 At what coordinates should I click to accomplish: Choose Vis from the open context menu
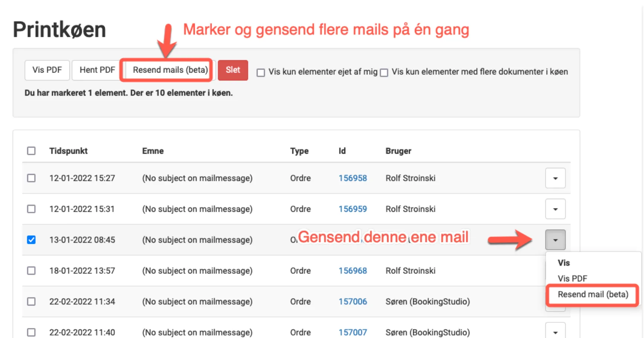pyautogui.click(x=564, y=263)
